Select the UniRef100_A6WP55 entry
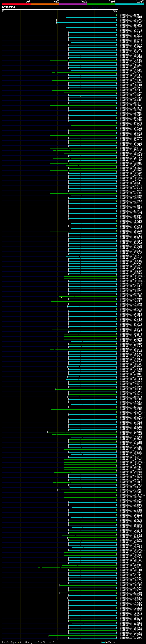The image size is (146, 644). pyautogui.click(x=131, y=600)
